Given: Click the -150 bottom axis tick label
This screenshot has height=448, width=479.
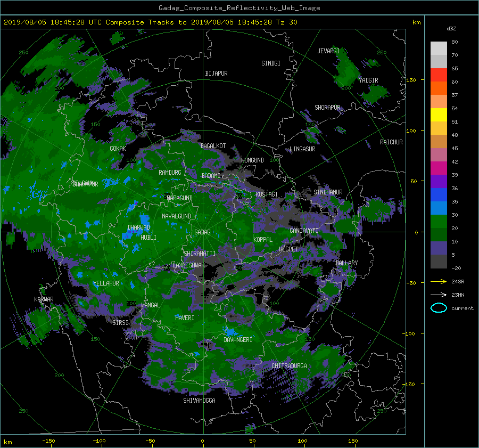Looking at the screenshot, I should point(48,441).
